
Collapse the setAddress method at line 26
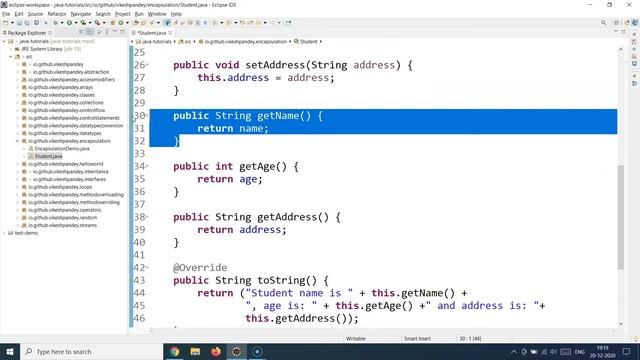pyautogui.click(x=147, y=65)
